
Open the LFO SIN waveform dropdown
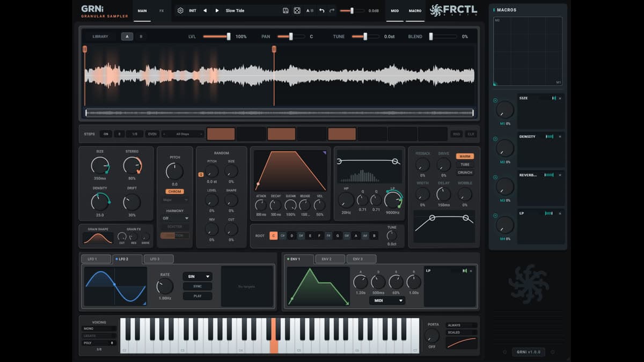pos(197,277)
